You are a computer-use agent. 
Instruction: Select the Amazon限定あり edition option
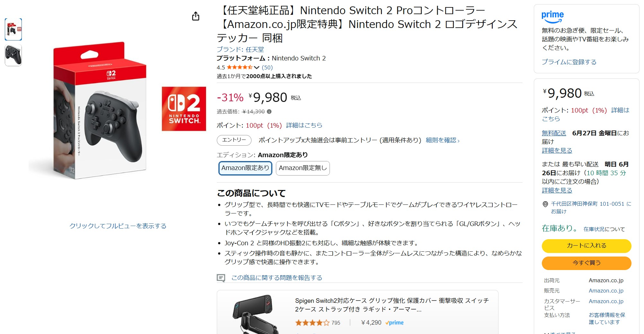(245, 168)
